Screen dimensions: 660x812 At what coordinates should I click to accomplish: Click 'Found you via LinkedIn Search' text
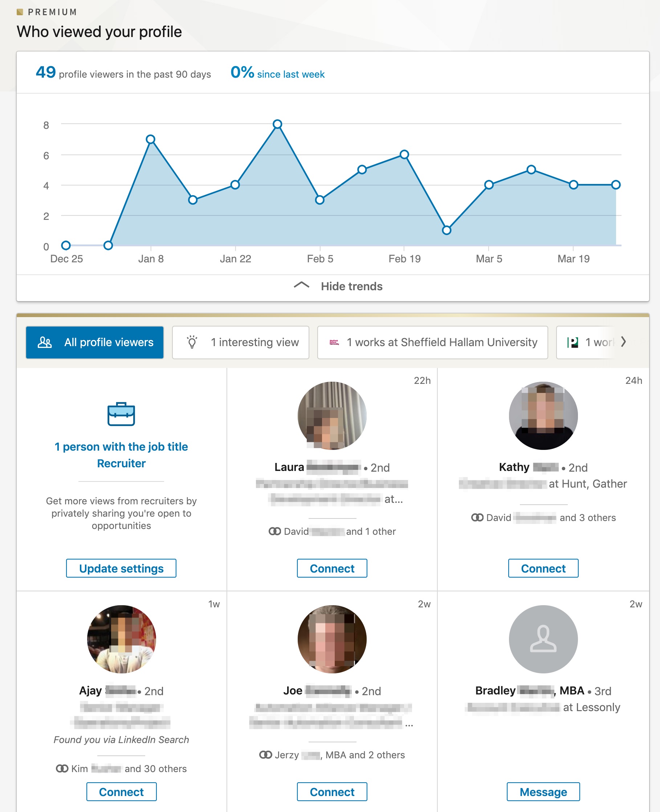[121, 739]
